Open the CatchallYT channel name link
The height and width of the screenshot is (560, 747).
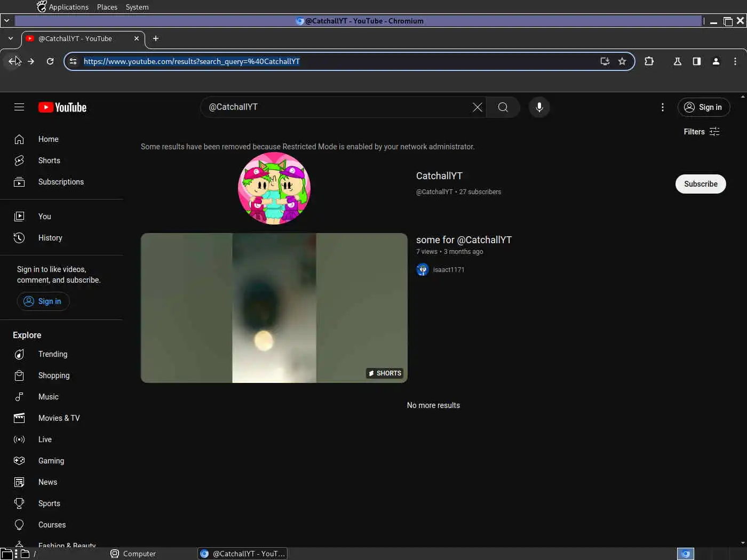click(x=439, y=176)
